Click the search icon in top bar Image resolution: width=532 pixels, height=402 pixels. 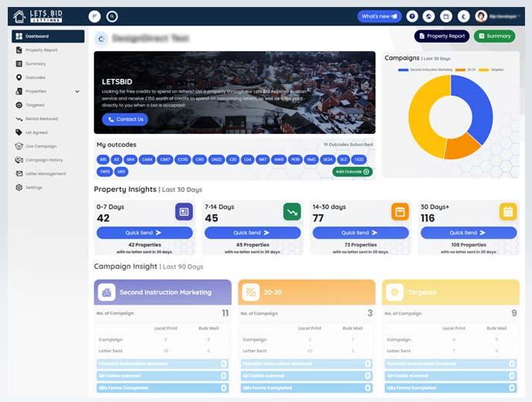112,16
